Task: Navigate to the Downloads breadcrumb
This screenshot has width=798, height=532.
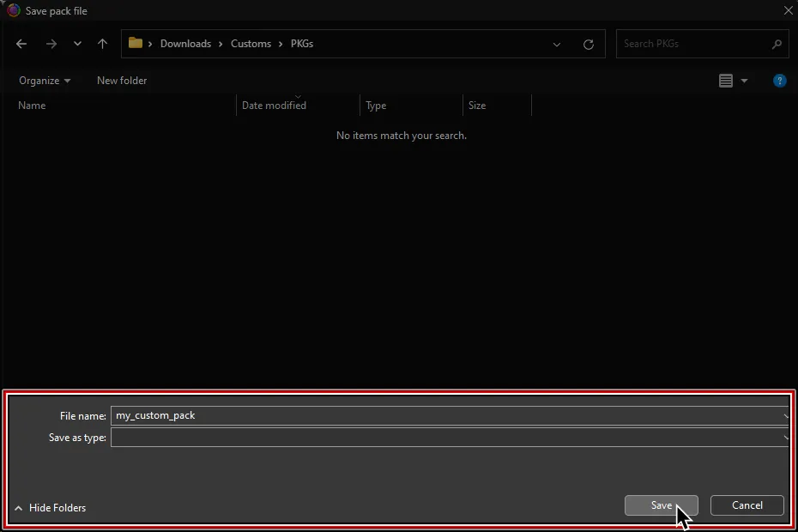Action: (x=185, y=43)
